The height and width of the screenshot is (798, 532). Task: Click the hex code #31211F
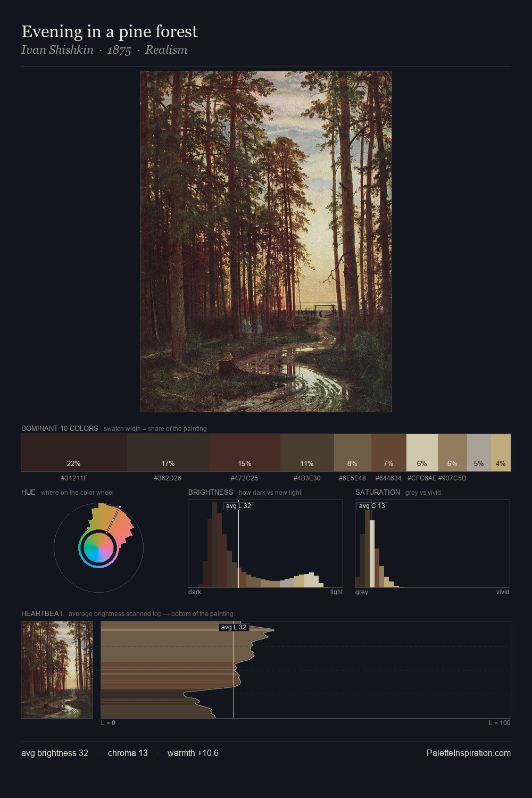pos(74,478)
